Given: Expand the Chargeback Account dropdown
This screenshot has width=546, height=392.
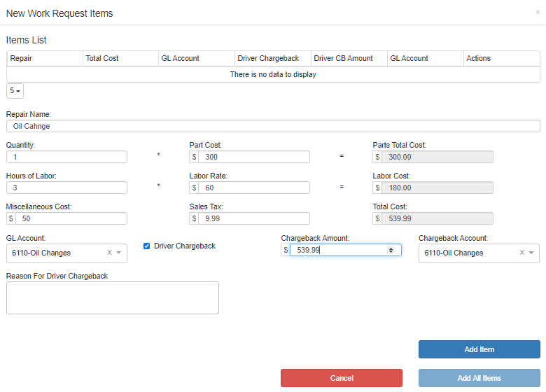Looking at the screenshot, I should point(531,253).
